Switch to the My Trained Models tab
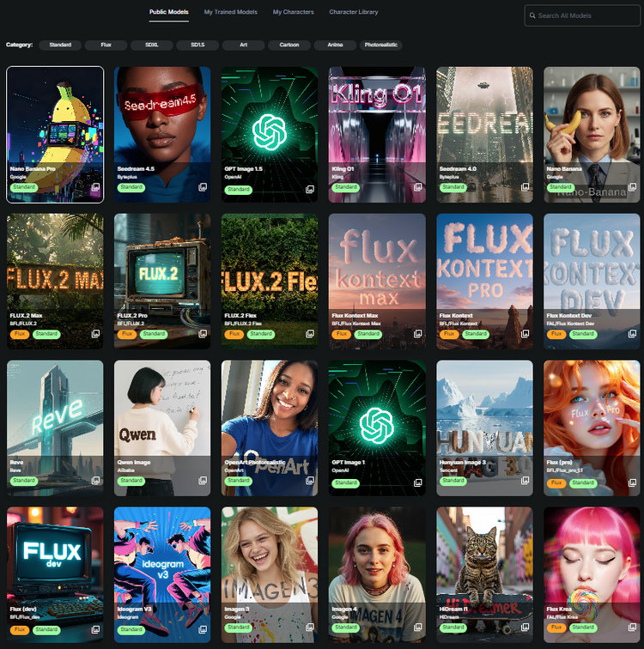 [230, 12]
